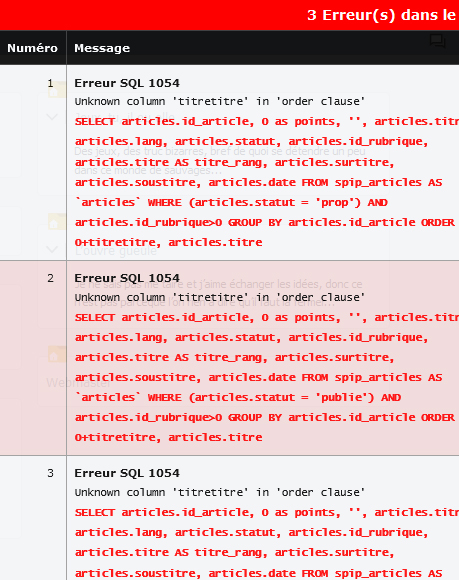
Task: Expand the faint chevron under error number 1
Action: click(52, 117)
